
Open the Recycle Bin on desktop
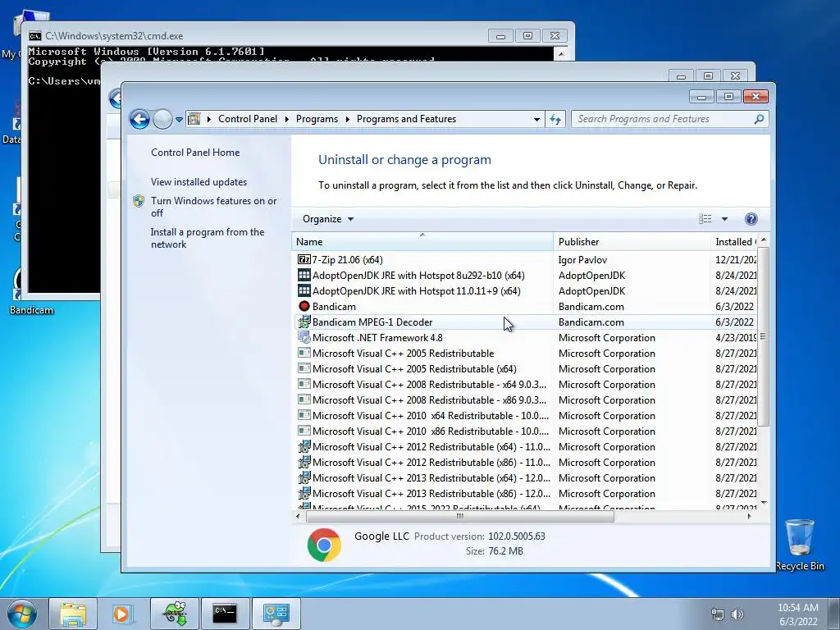point(799,545)
